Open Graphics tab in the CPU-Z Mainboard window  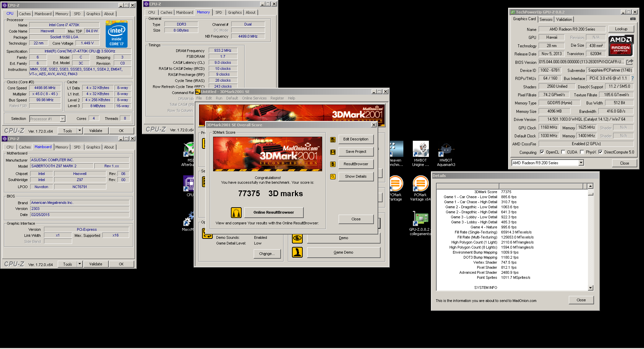[93, 147]
